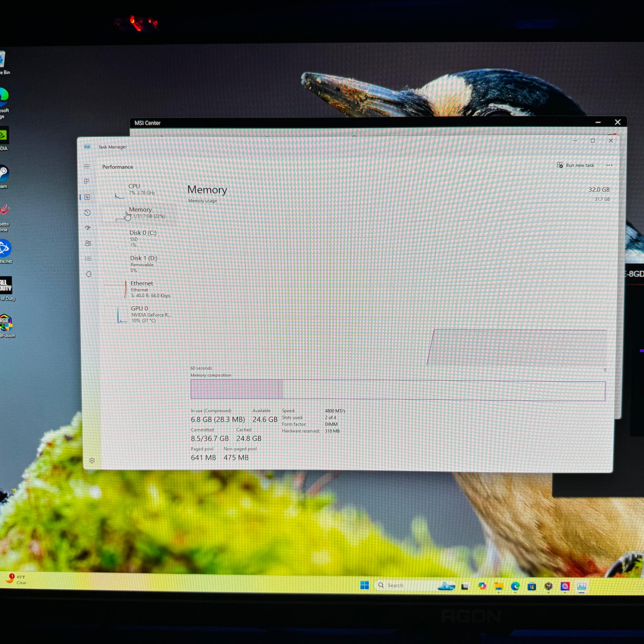The height and width of the screenshot is (644, 644).
Task: Click the Memory composition bar
Action: pos(398,390)
